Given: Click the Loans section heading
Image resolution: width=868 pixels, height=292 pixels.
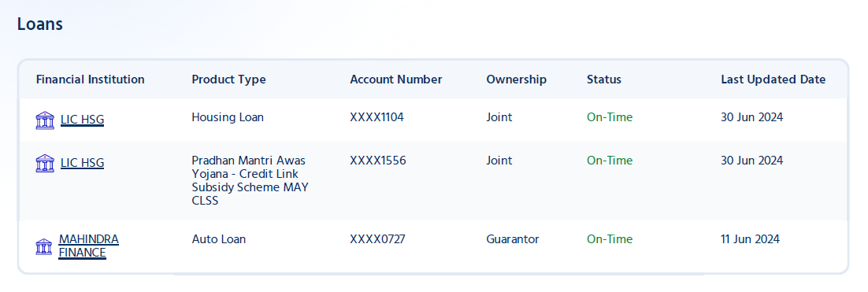Looking at the screenshot, I should tap(40, 24).
